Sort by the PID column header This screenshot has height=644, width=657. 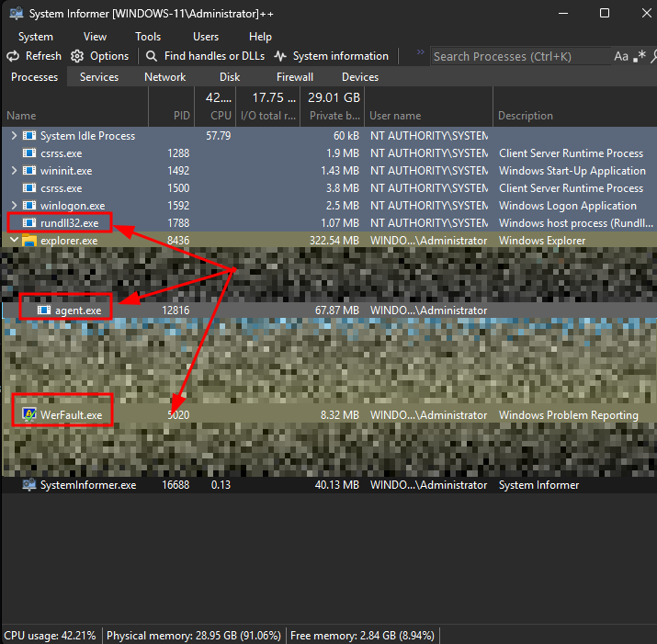pyautogui.click(x=182, y=116)
